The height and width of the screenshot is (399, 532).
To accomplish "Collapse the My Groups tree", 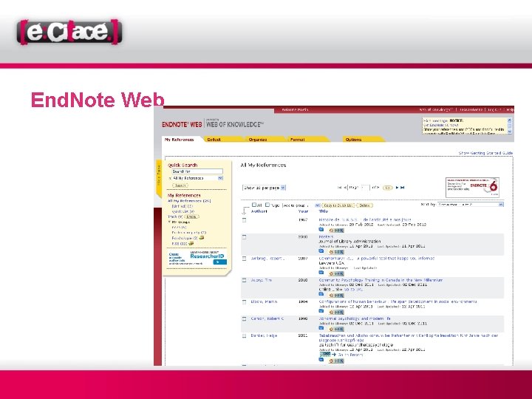I will point(170,222).
